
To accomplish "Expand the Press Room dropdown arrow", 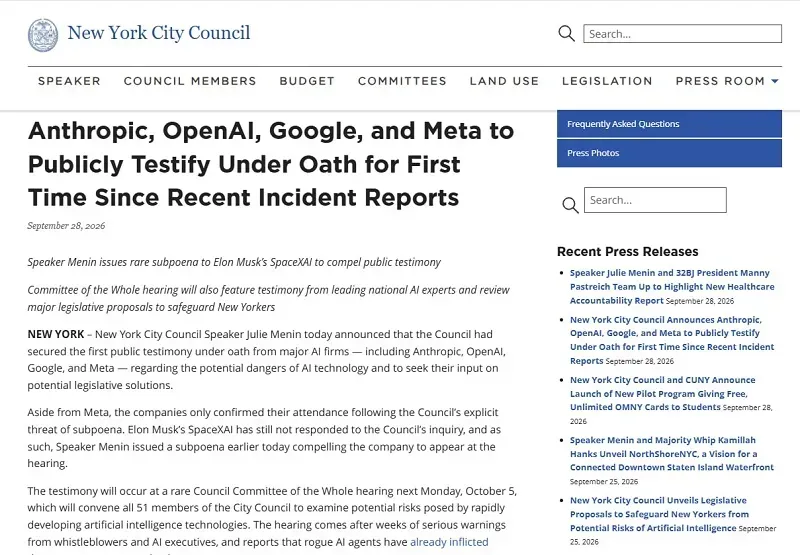I will pyautogui.click(x=775, y=81).
